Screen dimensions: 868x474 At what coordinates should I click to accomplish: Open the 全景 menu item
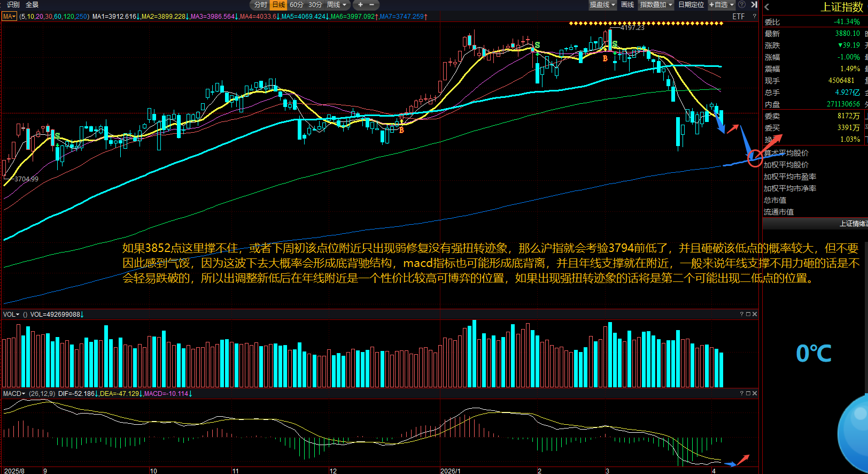(32, 5)
